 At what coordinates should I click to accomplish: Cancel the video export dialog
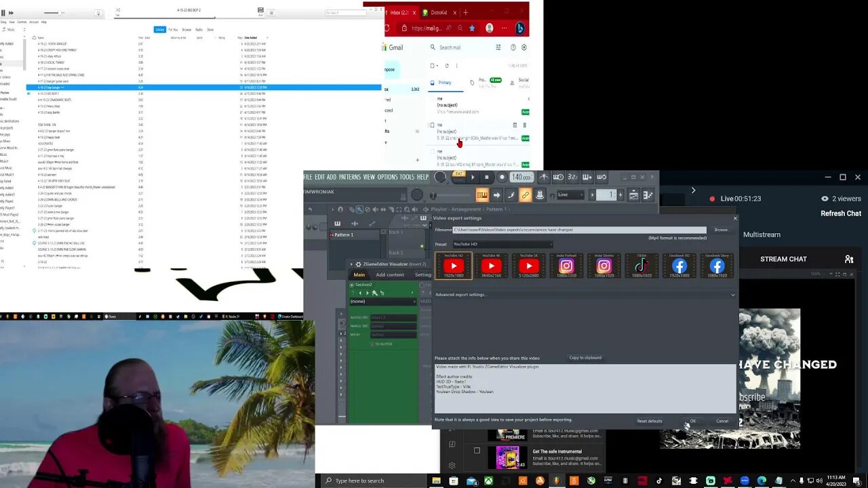722,421
